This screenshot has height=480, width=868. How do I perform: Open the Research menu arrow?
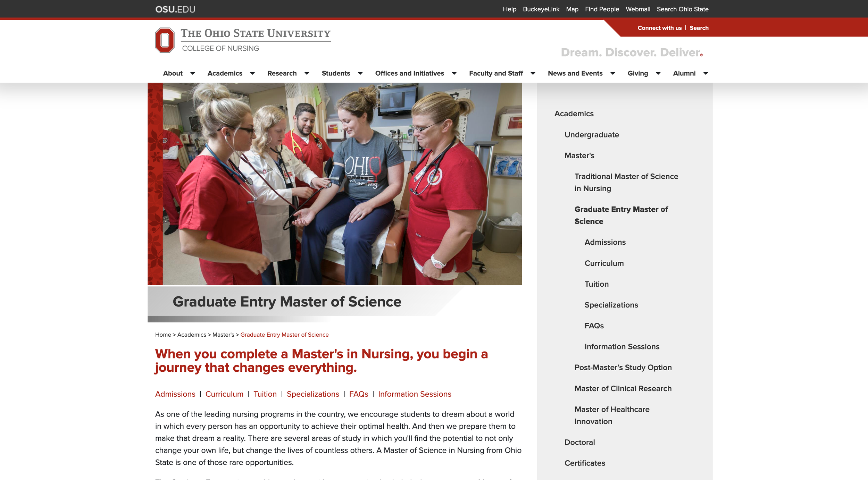307,73
